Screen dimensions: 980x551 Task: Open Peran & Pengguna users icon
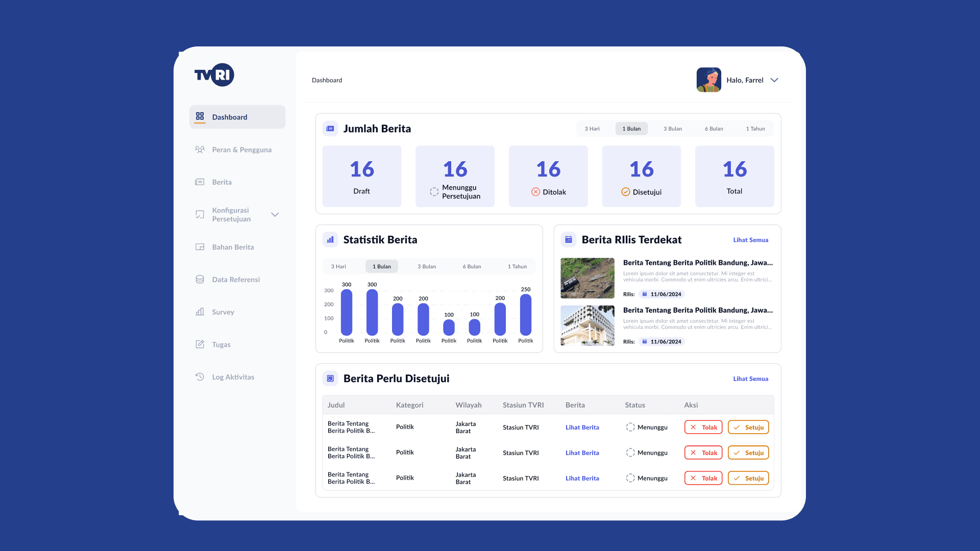[200, 149]
